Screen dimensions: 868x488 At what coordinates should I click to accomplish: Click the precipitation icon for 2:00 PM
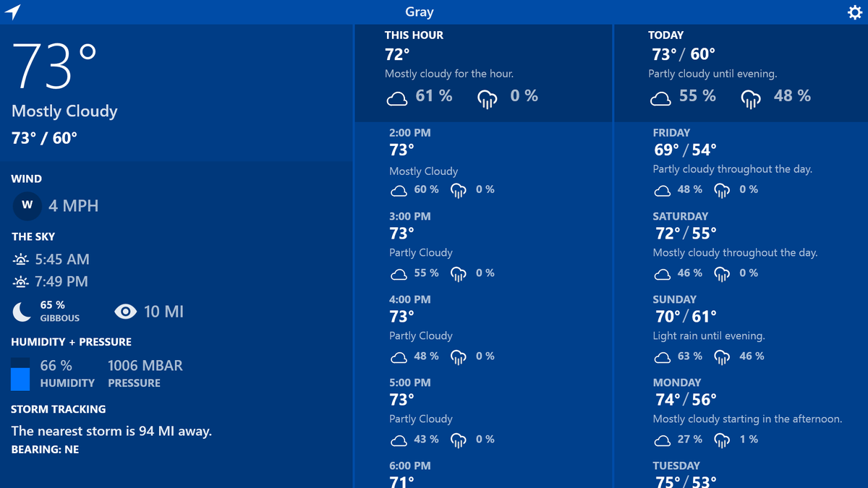tap(458, 189)
